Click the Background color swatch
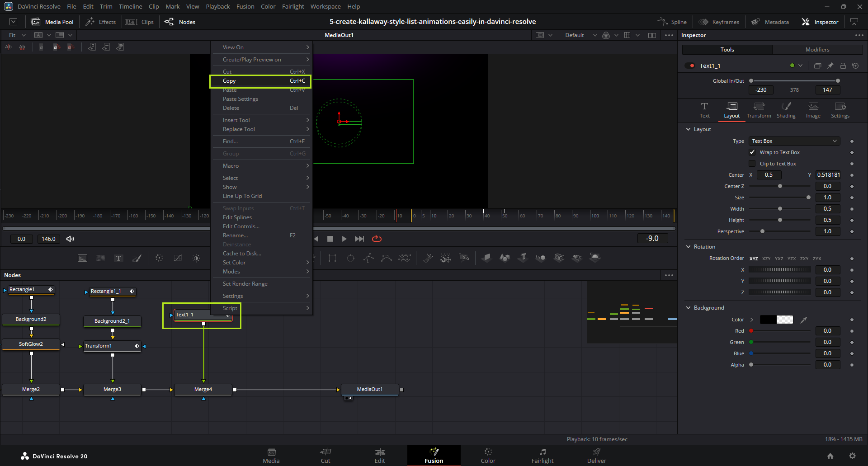The image size is (868, 466). [776, 320]
